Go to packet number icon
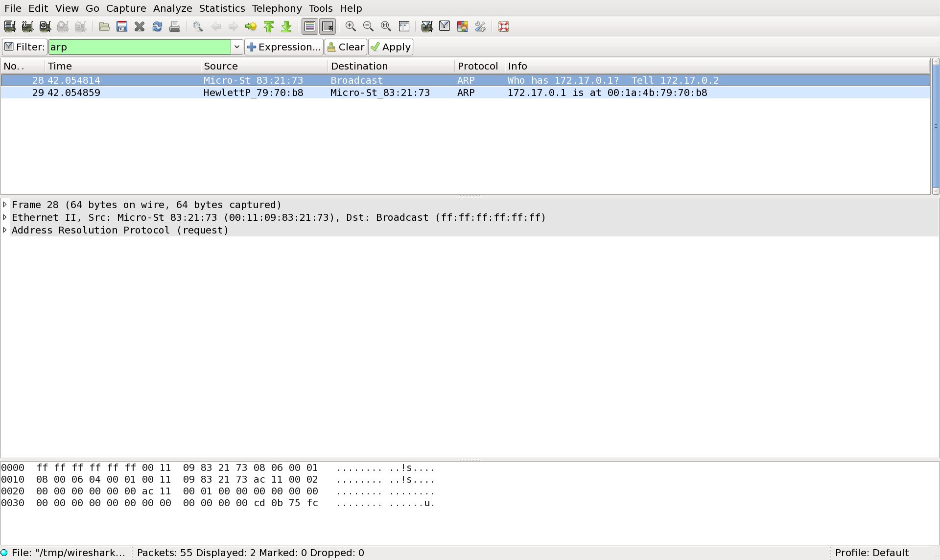 [x=251, y=26]
